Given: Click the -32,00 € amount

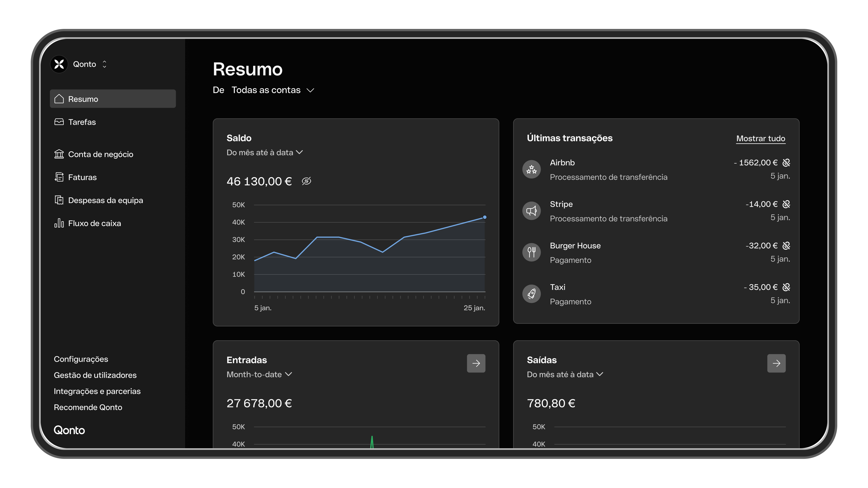Looking at the screenshot, I should [x=762, y=246].
